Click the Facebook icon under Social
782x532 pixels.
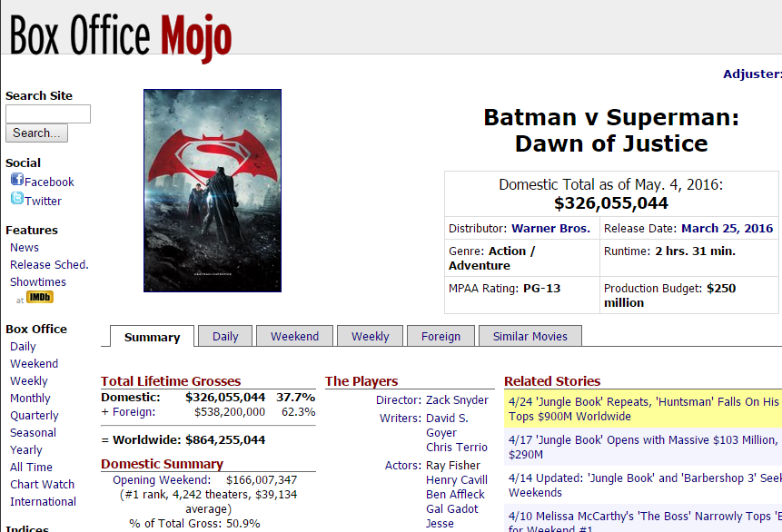click(17, 180)
